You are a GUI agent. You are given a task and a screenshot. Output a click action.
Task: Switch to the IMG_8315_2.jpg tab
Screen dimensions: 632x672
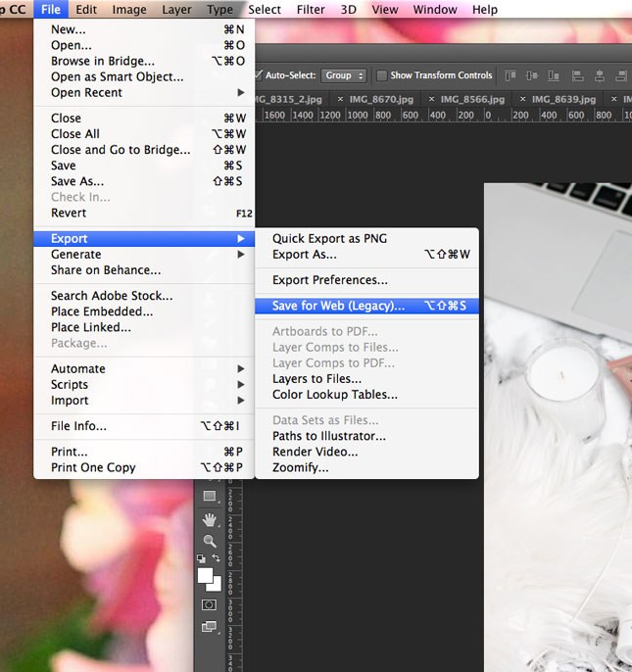(x=289, y=100)
